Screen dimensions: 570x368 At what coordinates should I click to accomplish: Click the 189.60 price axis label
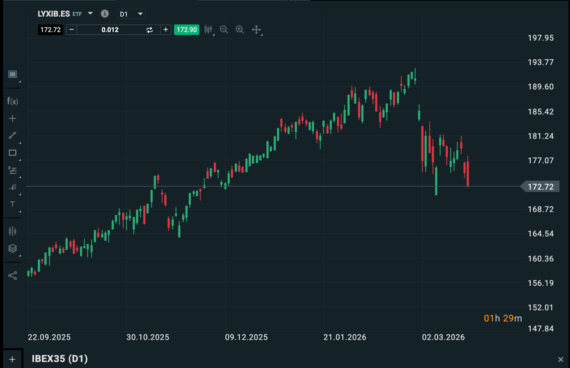541,87
